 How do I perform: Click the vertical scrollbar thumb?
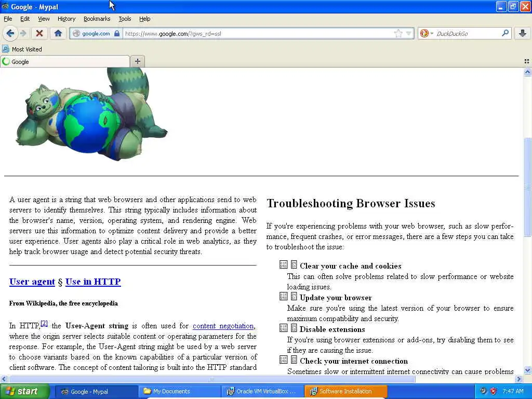pos(527,187)
